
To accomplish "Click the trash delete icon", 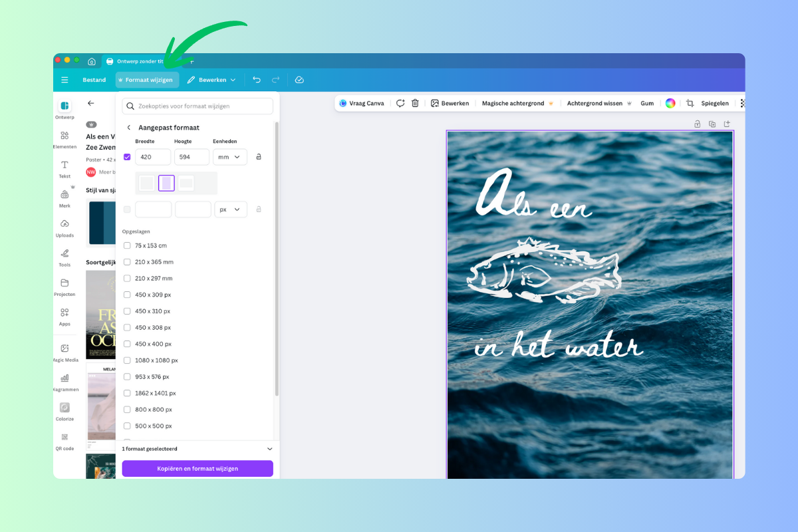I will [x=415, y=103].
